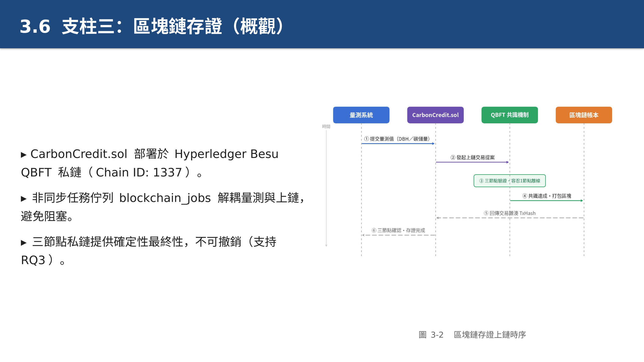644x362 pixels.
Task: Click the figure caption 圖 3-2 區塊鏈存證上鏈時序
Action: (x=472, y=335)
